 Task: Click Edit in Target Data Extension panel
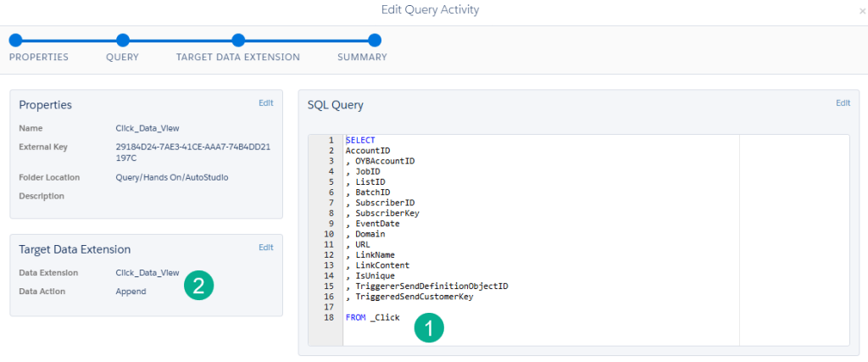point(266,248)
